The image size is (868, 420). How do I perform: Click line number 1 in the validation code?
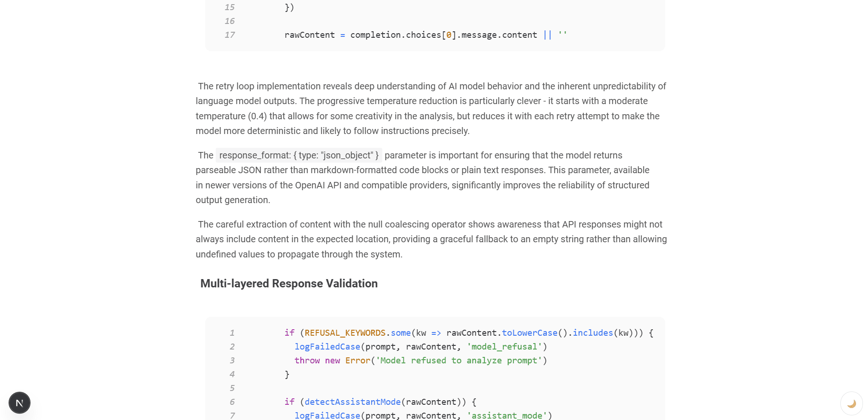[232, 333]
